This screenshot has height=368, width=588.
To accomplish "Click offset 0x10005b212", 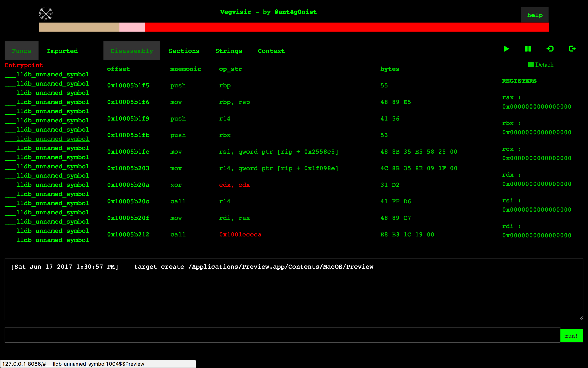I will (x=128, y=234).
